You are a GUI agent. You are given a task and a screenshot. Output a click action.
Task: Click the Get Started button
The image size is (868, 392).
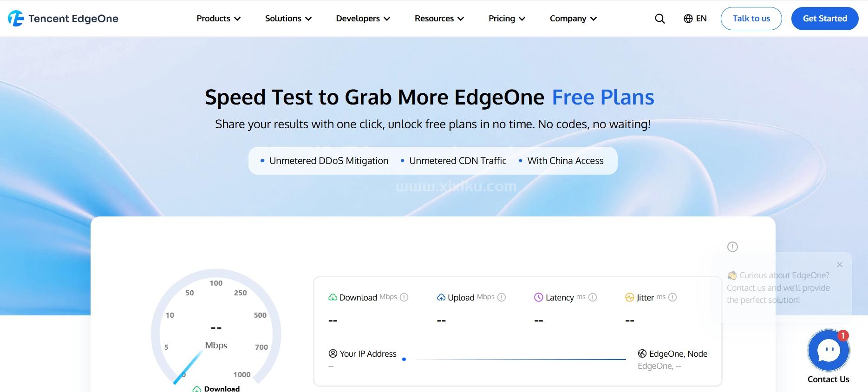point(825,19)
